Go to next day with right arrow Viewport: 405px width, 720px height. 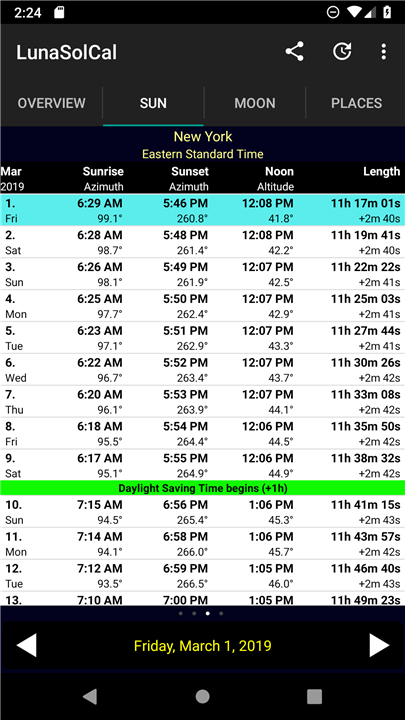click(379, 646)
